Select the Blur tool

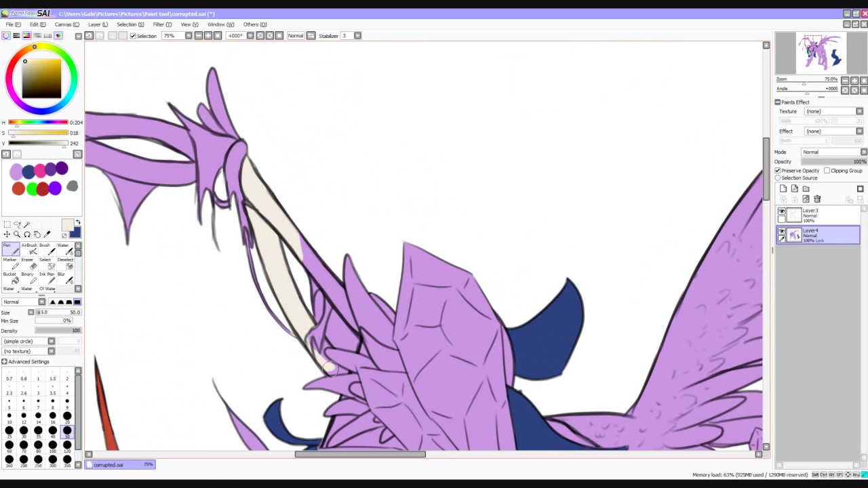pos(64,277)
